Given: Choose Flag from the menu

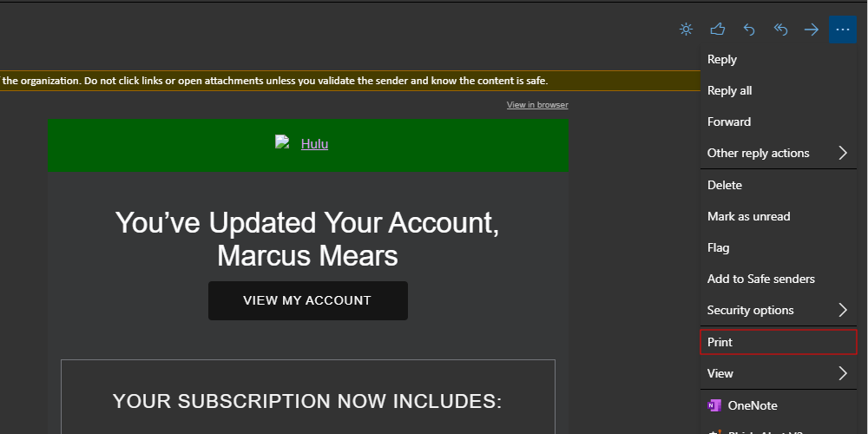Looking at the screenshot, I should click(x=719, y=247).
